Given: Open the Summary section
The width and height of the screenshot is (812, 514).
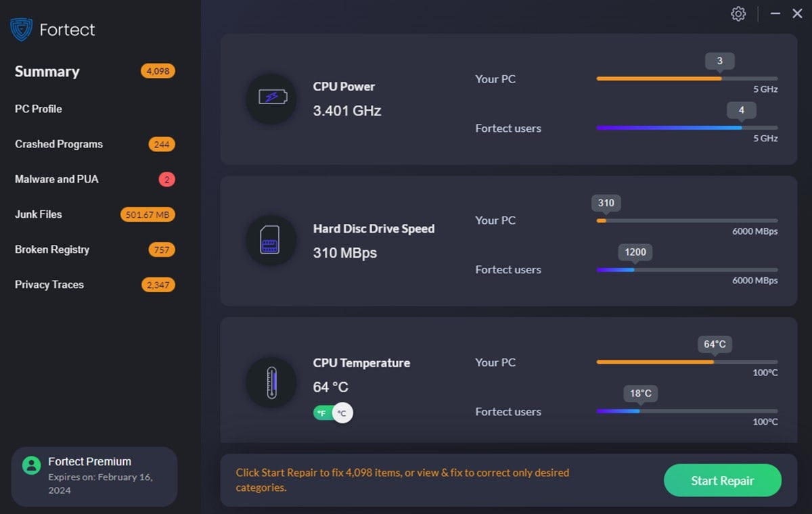Looking at the screenshot, I should tap(47, 72).
